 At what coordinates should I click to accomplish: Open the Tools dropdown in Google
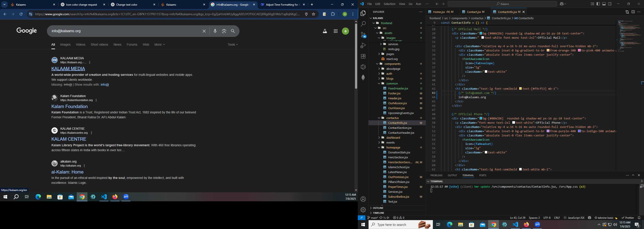[233, 45]
